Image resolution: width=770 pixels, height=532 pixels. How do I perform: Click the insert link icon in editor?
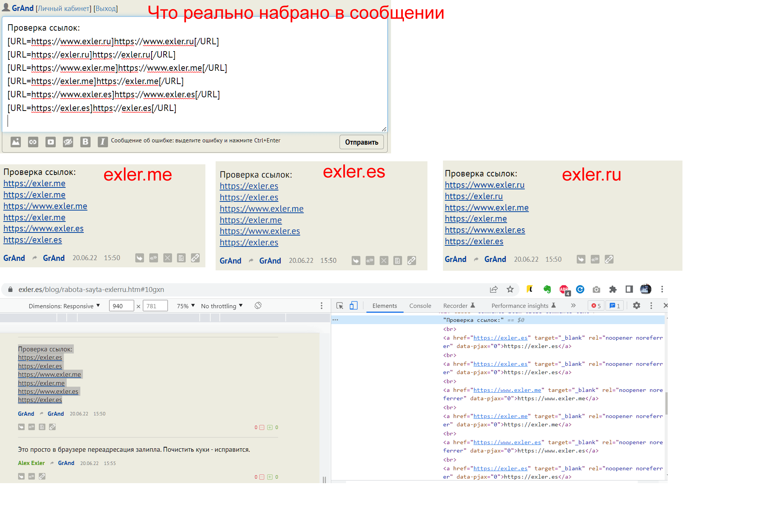tap(33, 142)
